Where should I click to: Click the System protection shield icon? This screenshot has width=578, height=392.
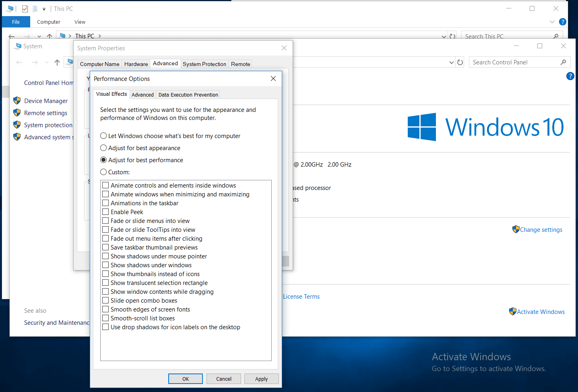point(17,125)
